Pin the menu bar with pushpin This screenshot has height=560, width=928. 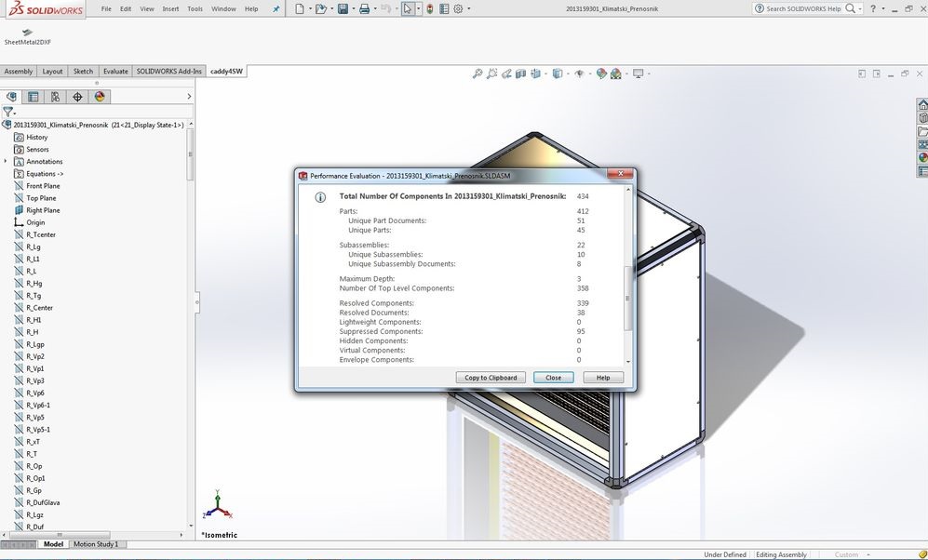(276, 8)
